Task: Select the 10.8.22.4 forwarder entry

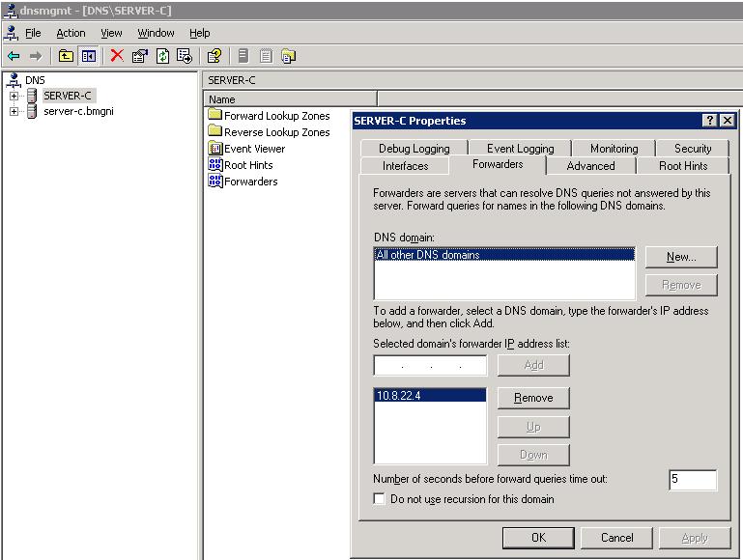Action: pyautogui.click(x=430, y=395)
